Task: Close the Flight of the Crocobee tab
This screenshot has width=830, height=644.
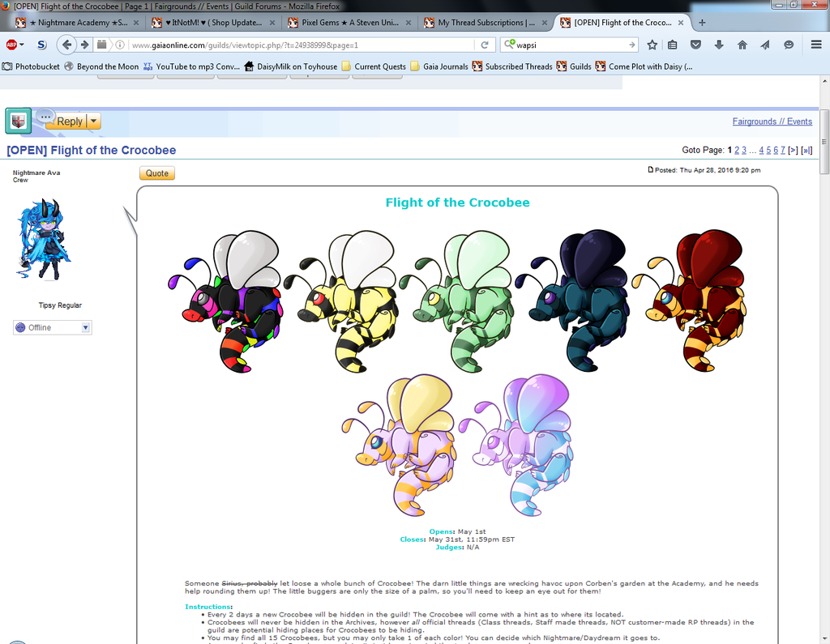Action: 681,23
